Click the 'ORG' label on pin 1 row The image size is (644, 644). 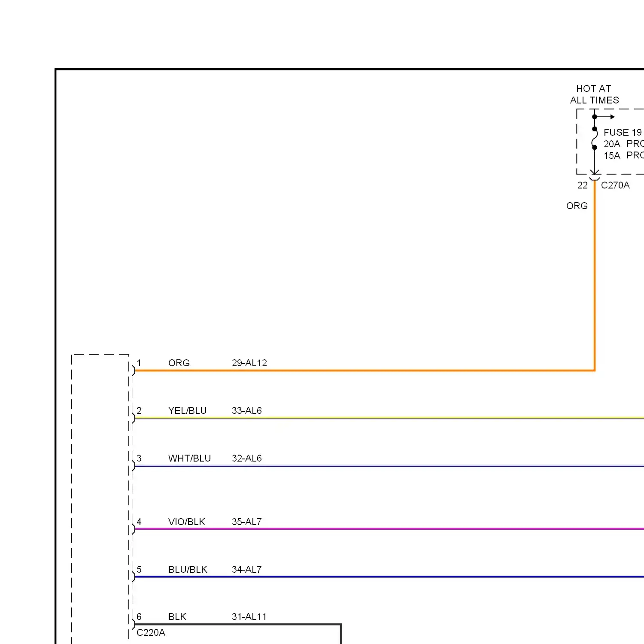tap(179, 363)
